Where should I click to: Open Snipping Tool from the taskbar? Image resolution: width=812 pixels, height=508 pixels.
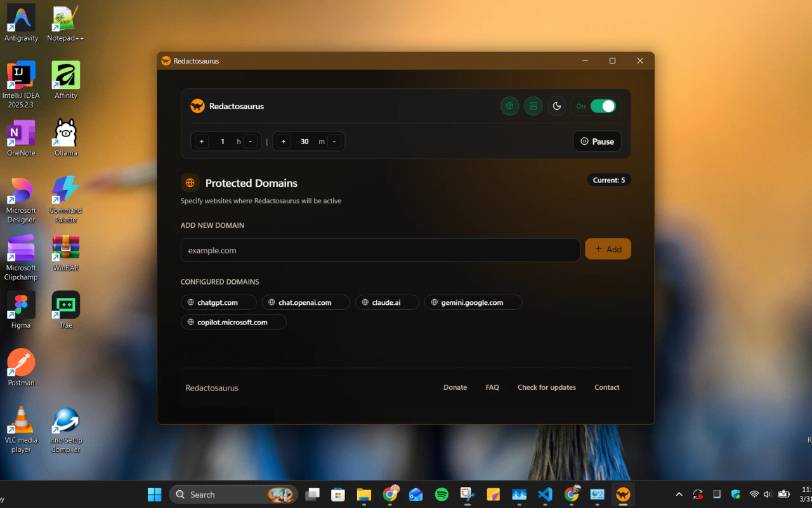coord(468,495)
